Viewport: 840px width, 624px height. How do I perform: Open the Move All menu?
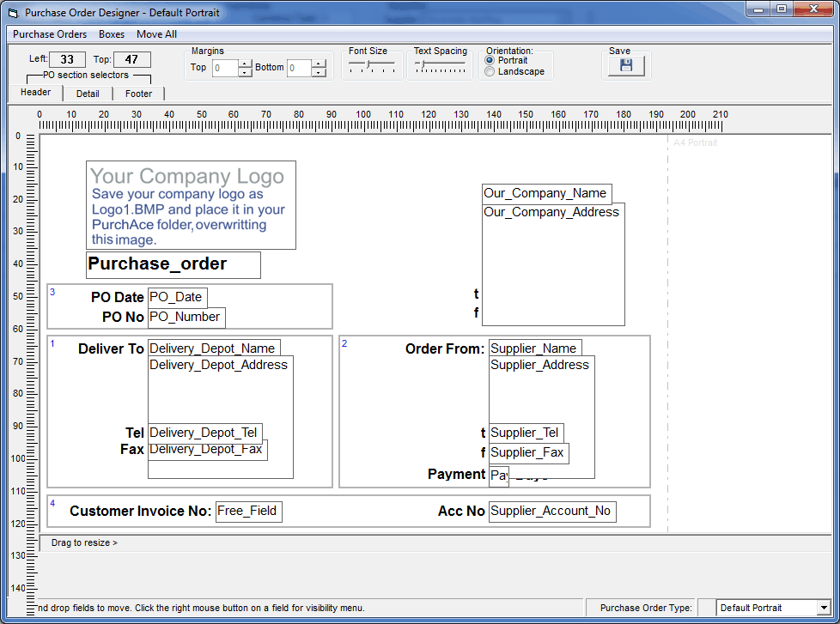coord(156,34)
